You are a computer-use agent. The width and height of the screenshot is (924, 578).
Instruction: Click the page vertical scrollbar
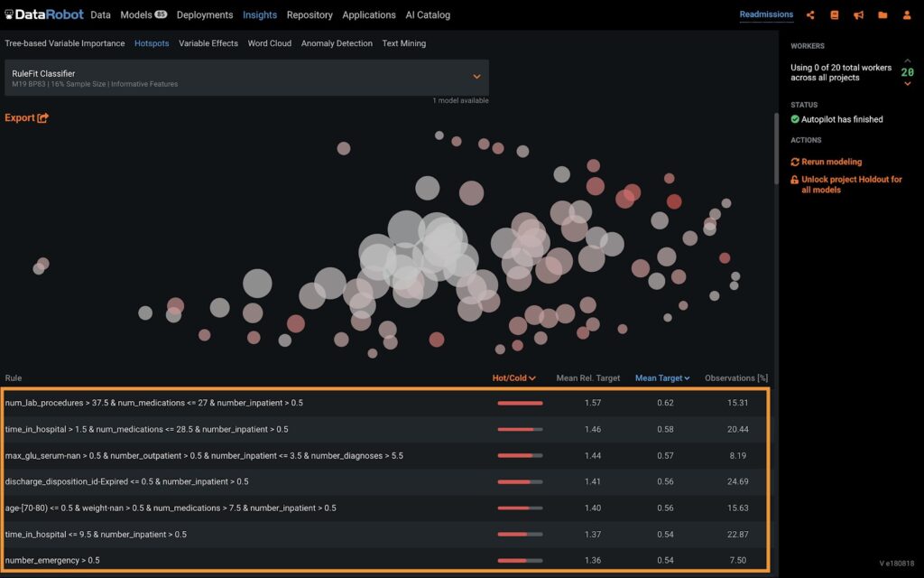776,147
